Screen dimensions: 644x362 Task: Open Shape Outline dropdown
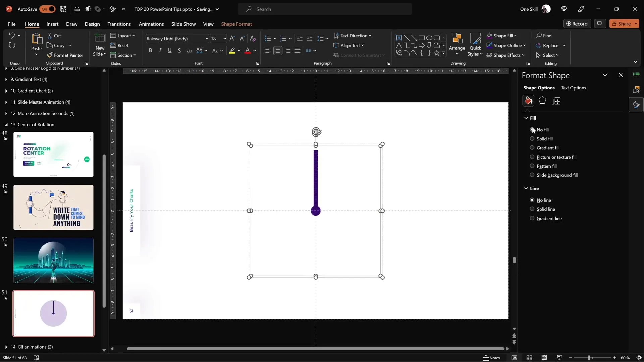[x=506, y=45]
